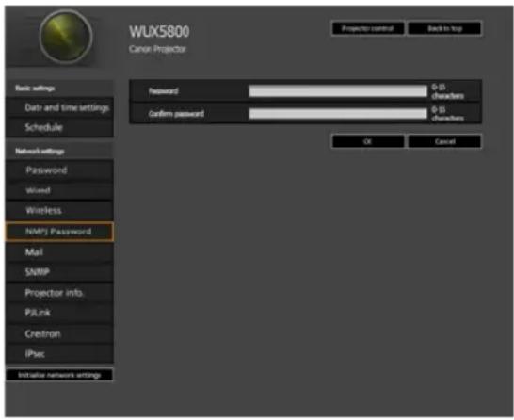
Task: Open the Wireless settings page
Action: pyautogui.click(x=59, y=211)
